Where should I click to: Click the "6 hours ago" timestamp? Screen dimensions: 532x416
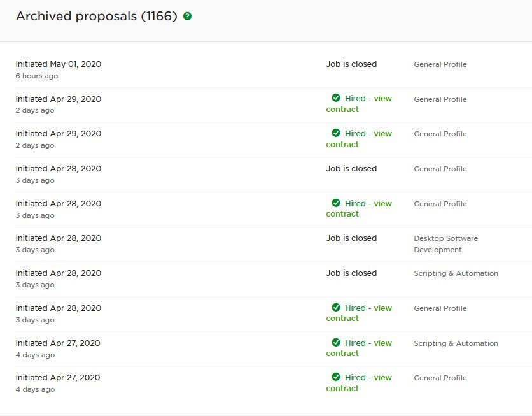[37, 76]
